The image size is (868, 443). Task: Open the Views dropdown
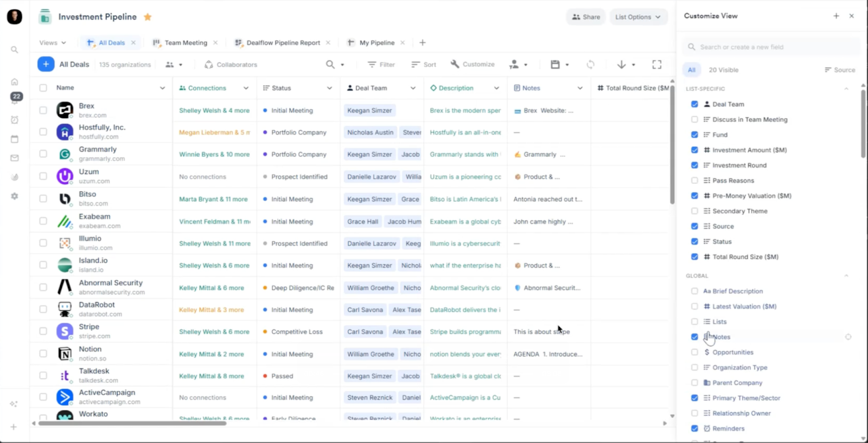[52, 42]
